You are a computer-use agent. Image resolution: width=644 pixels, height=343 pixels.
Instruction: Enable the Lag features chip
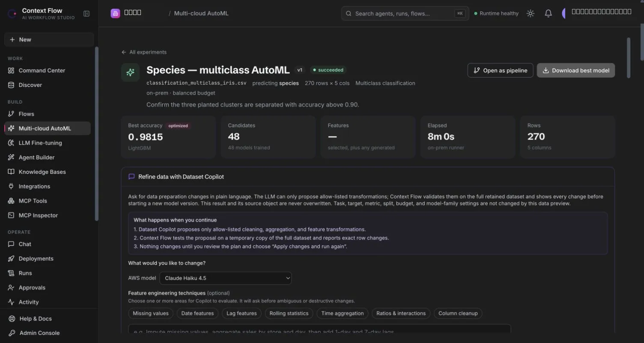[241, 313]
